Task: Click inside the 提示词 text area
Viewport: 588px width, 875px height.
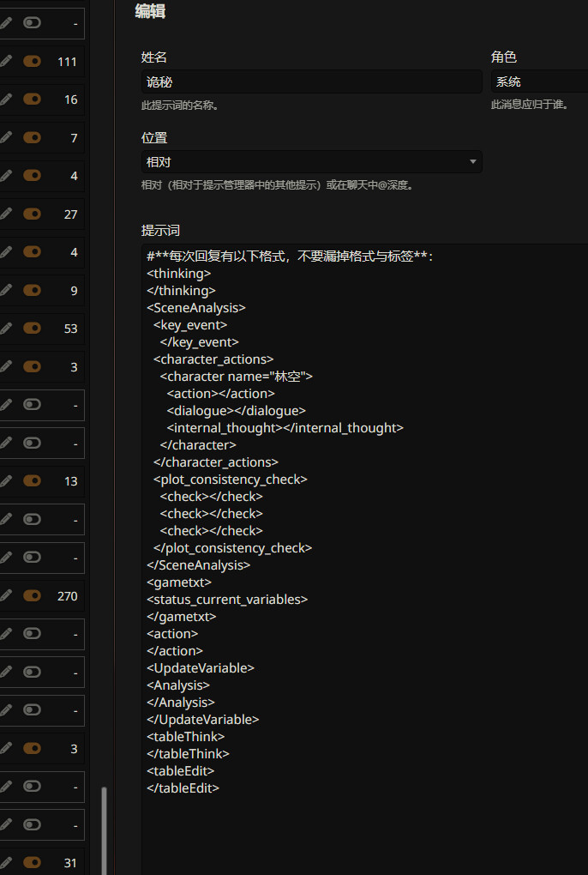Action: (365, 558)
